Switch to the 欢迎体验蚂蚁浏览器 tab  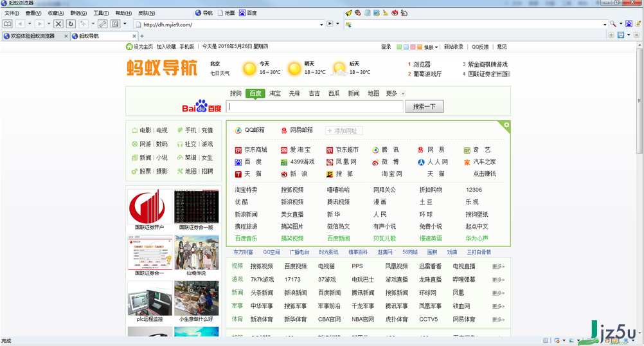[x=35, y=36]
